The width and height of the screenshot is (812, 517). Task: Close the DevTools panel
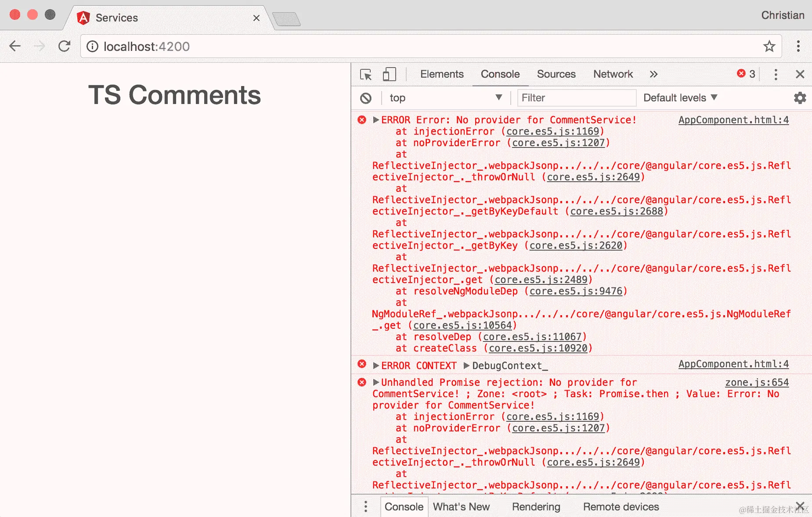click(800, 74)
